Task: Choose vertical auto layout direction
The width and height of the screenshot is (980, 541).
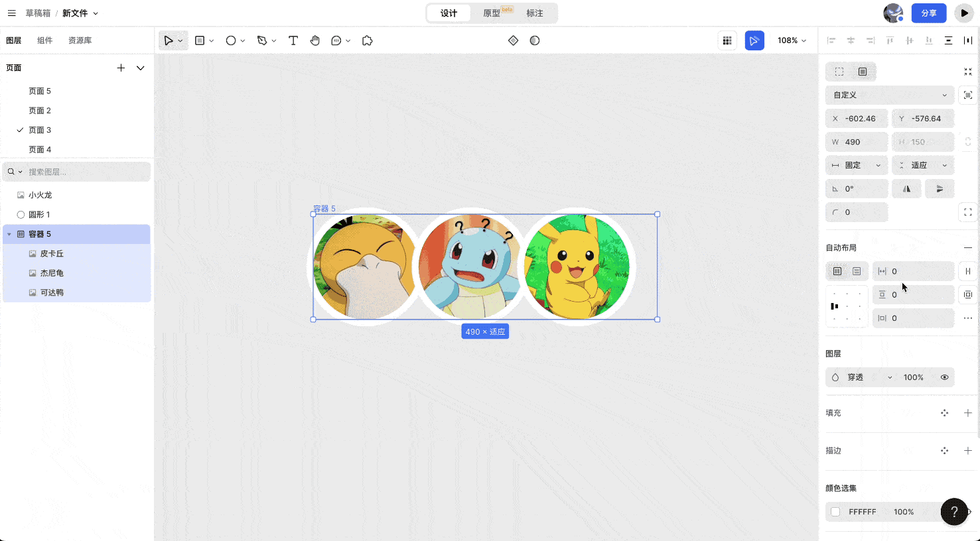Action: click(x=857, y=271)
